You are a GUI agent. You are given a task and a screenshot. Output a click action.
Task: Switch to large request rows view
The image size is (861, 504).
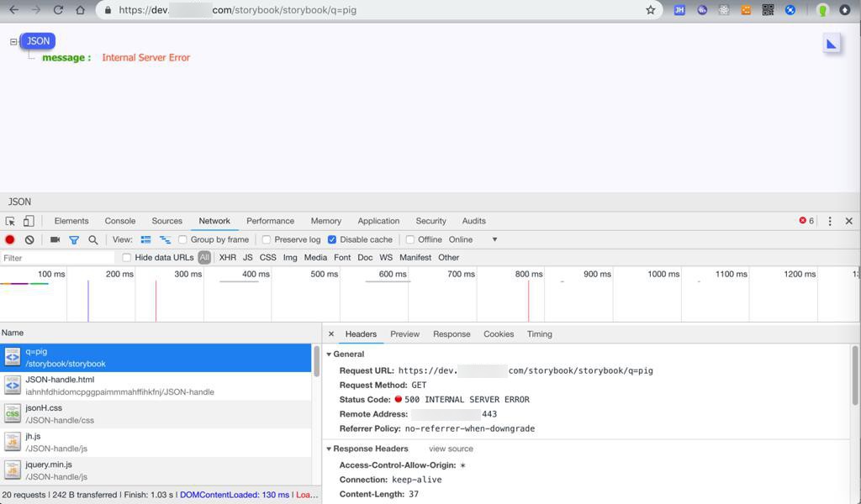click(x=146, y=239)
